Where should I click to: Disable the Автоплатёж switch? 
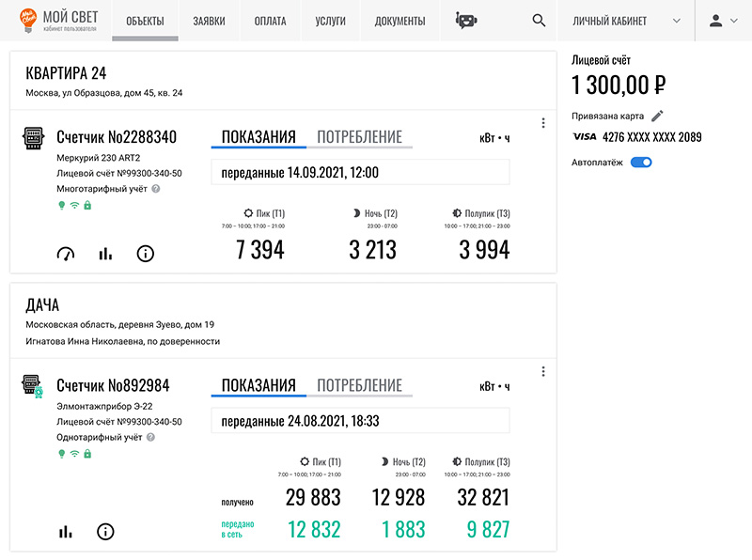(641, 162)
